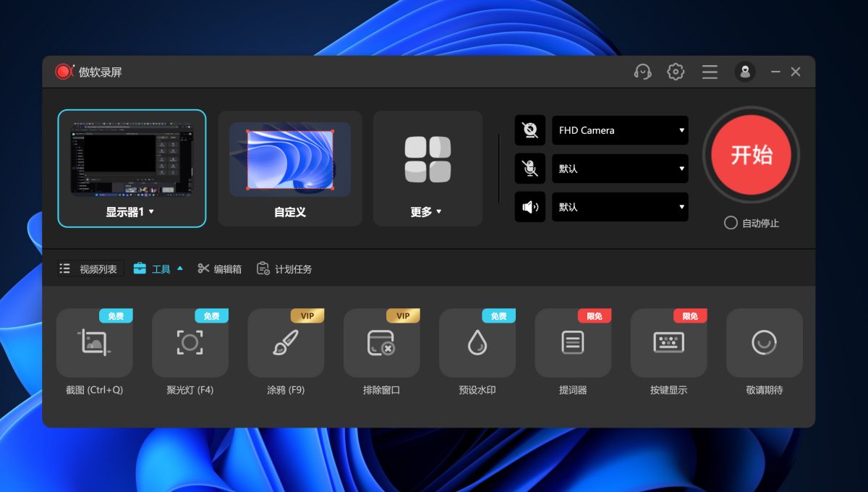The image size is (868, 492).
Task: Minimize the 傲软录屏 window
Action: 775,72
